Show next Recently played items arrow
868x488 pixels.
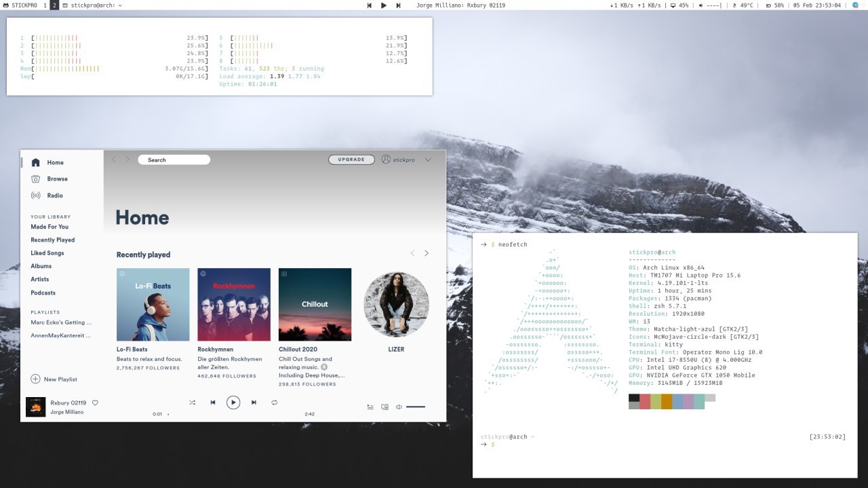point(427,253)
